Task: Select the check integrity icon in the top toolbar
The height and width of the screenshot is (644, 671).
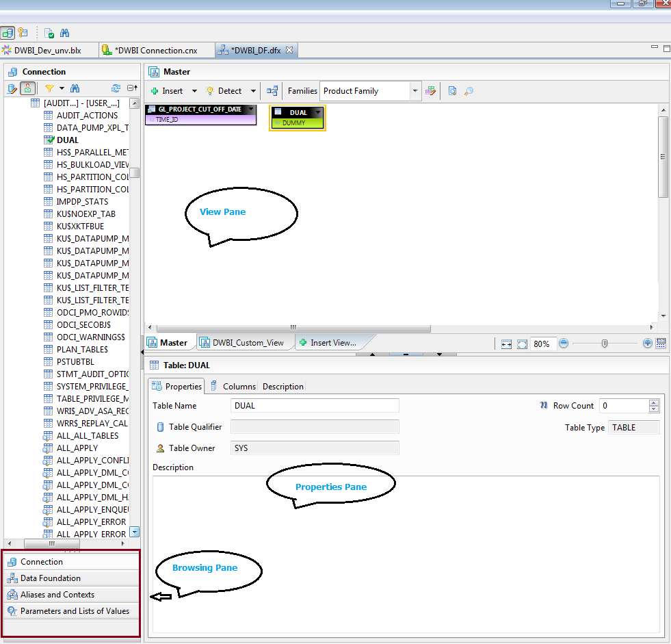Action: (x=49, y=33)
